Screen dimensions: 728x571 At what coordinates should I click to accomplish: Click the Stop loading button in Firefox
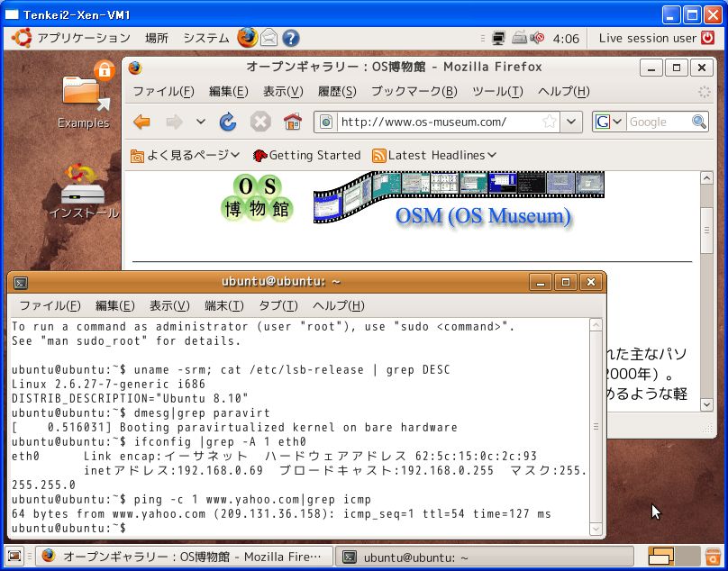[x=260, y=122]
